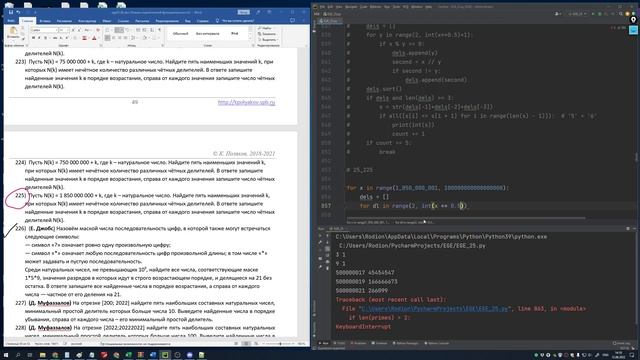The height and width of the screenshot is (360, 640).
Task: Click the Word zoom percentage value
Action: pyautogui.click(x=302, y=344)
